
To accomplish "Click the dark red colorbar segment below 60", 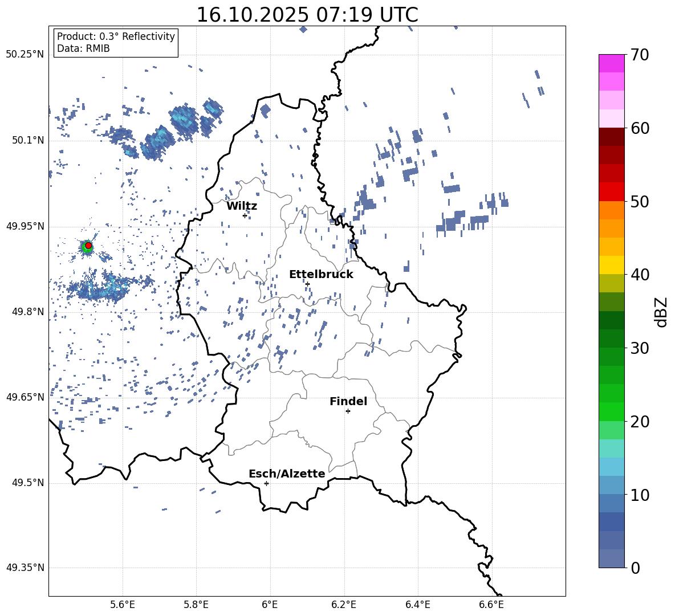I will point(611,137).
